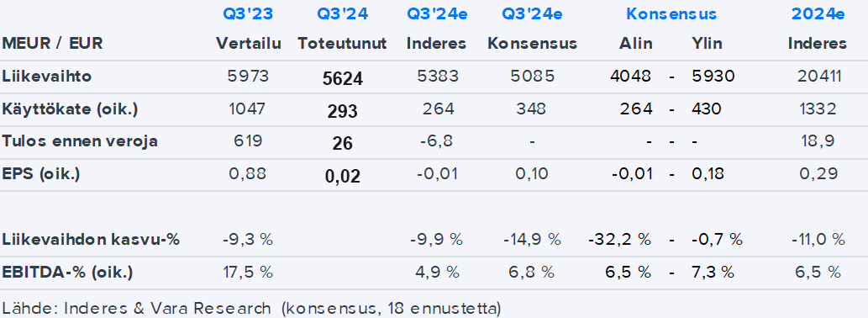Click the Q3'24 Toteutunut column header
Image resolution: width=868 pixels, height=318 pixels.
[342, 14]
